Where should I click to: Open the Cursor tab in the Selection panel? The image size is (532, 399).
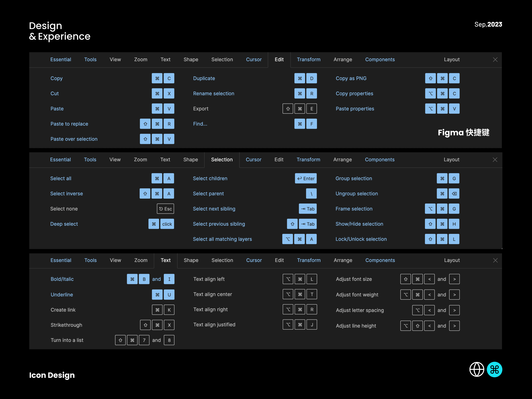[254, 160]
